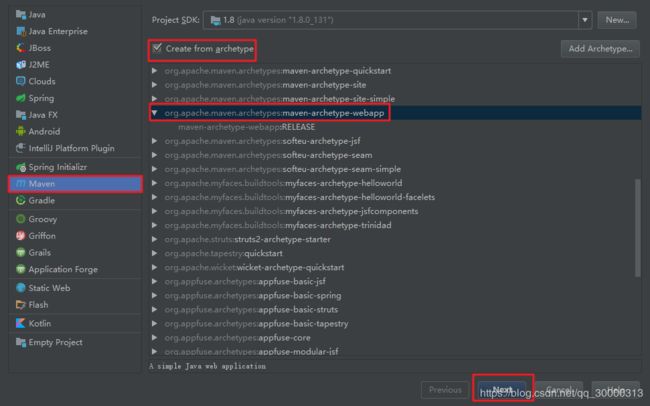Click the SDK folder icon in combo box
This screenshot has height=406, width=650.
tap(216, 20)
